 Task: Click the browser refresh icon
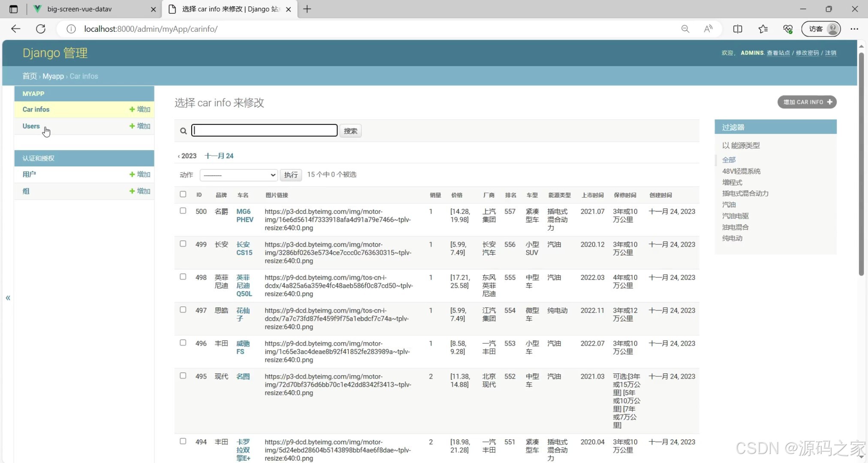tap(41, 29)
